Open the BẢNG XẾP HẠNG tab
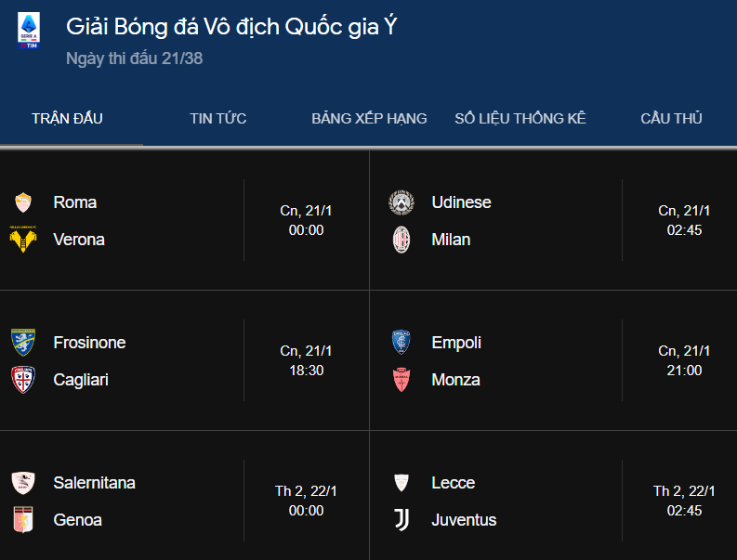737x560 pixels. [x=369, y=118]
